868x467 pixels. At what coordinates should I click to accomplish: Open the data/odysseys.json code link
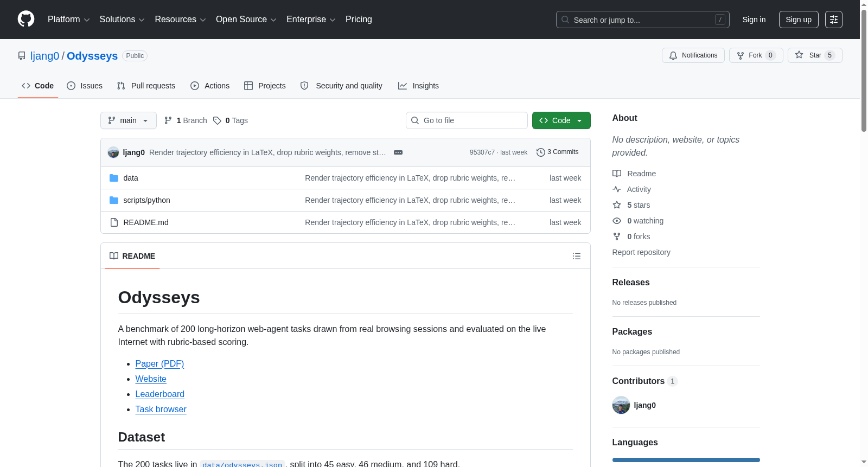pos(242,464)
